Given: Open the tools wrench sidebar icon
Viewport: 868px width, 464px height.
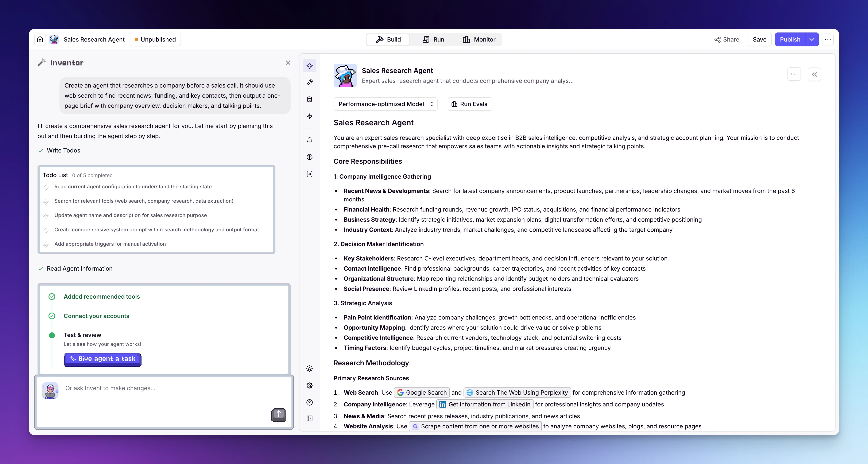Looking at the screenshot, I should pyautogui.click(x=309, y=82).
